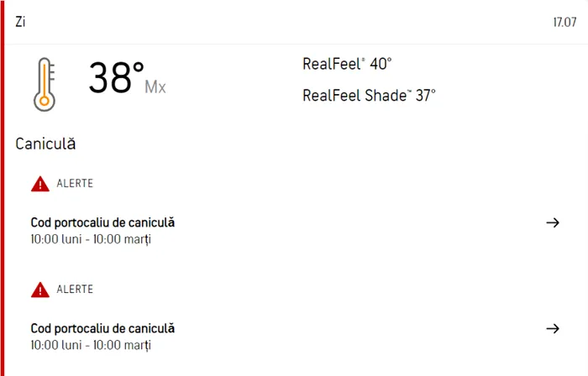
Task: Click the 38° maximum temperature value
Action: [116, 79]
